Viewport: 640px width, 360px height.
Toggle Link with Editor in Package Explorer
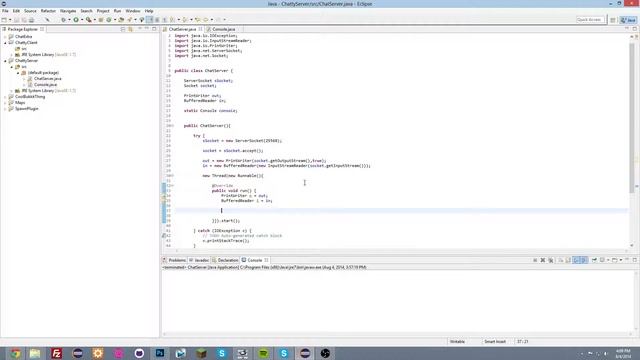point(131,29)
